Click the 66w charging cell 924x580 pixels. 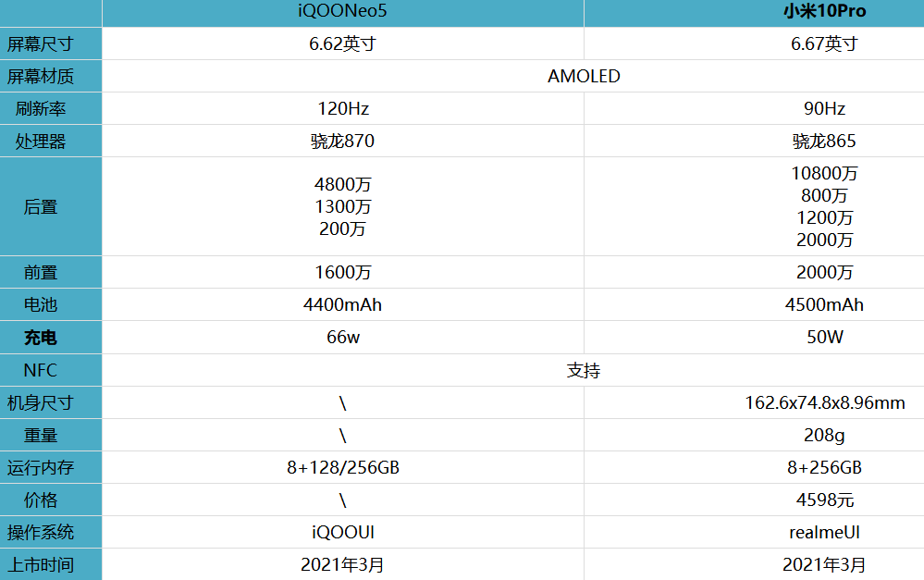(343, 337)
